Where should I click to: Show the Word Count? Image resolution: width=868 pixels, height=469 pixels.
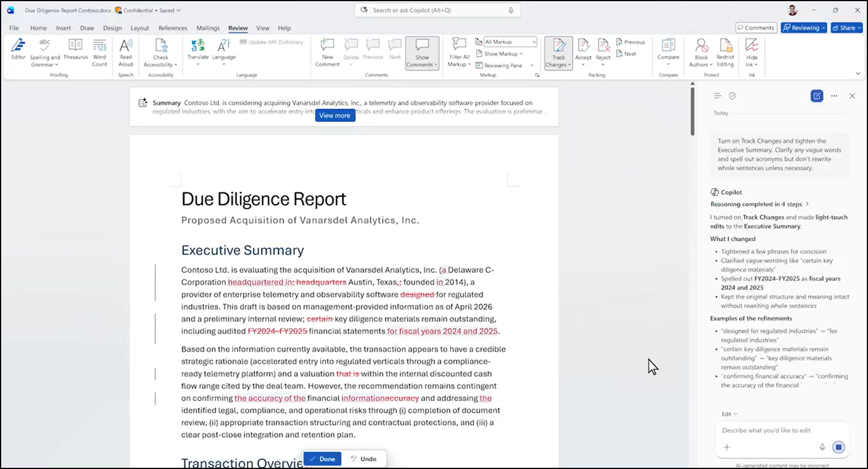(x=99, y=52)
